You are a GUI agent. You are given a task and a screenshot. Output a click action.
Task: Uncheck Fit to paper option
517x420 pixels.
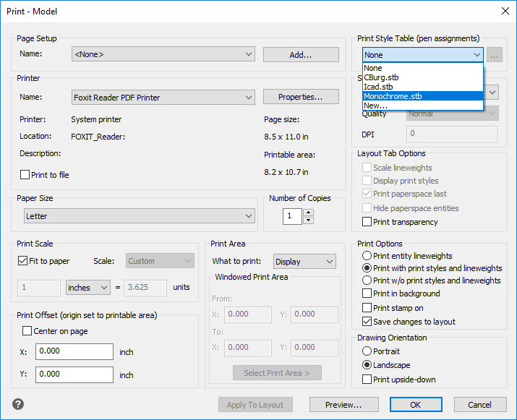point(23,261)
